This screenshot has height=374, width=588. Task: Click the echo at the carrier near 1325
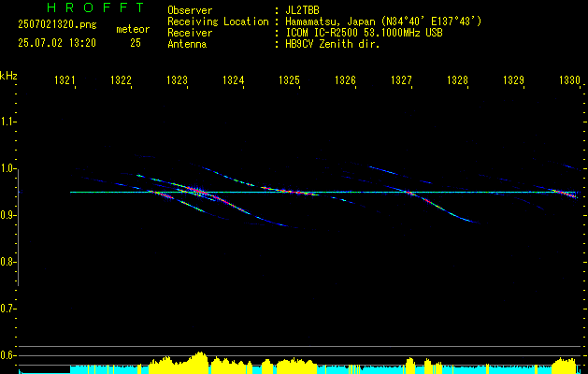pos(291,191)
